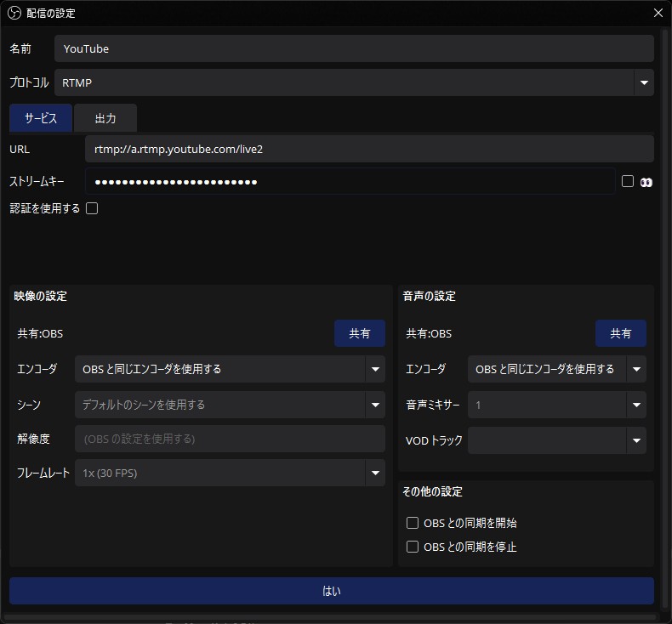
Task: Open the シーン dropdown
Action: 231,405
